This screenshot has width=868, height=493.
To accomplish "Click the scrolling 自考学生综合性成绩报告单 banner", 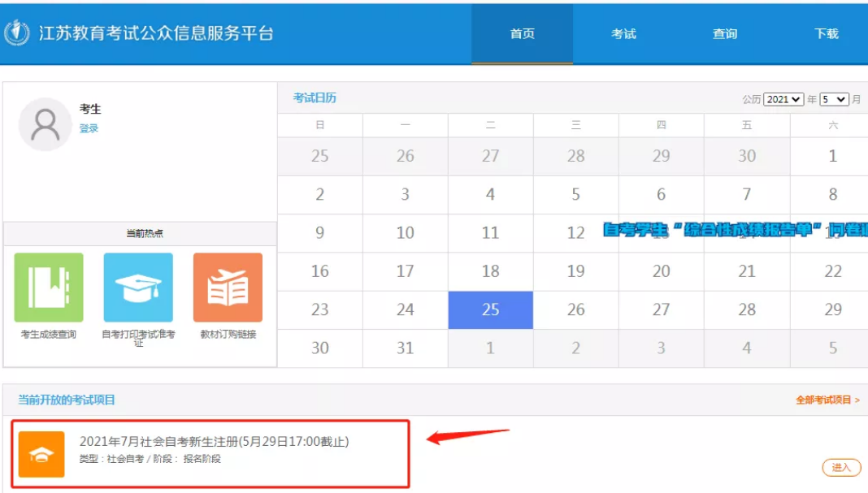I will point(736,230).
